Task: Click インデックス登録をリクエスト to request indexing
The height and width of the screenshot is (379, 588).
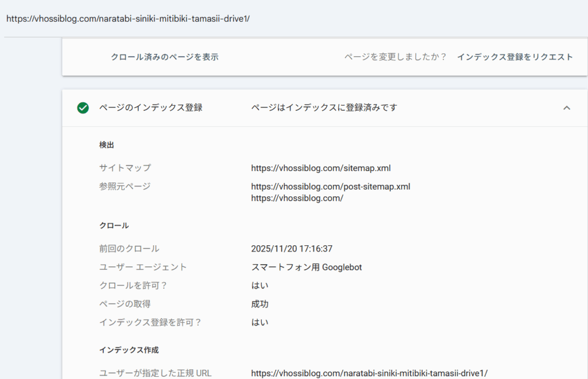Action: (514, 57)
